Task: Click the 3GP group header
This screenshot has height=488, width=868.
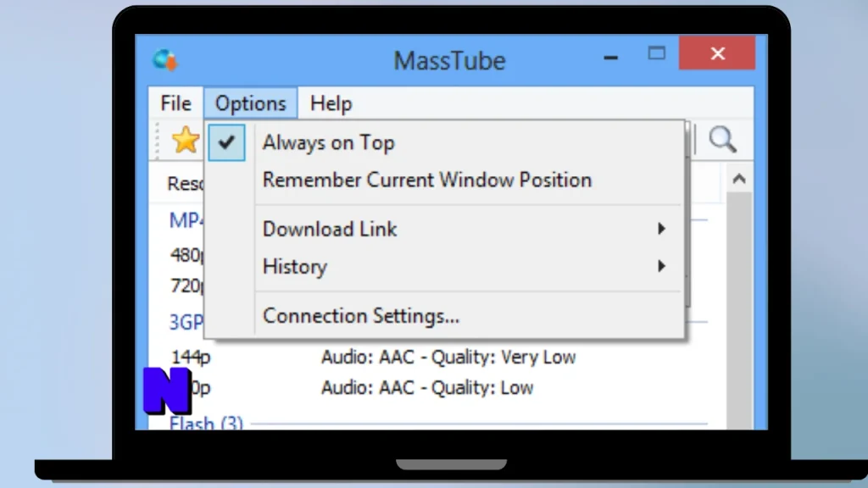Action: [x=186, y=322]
